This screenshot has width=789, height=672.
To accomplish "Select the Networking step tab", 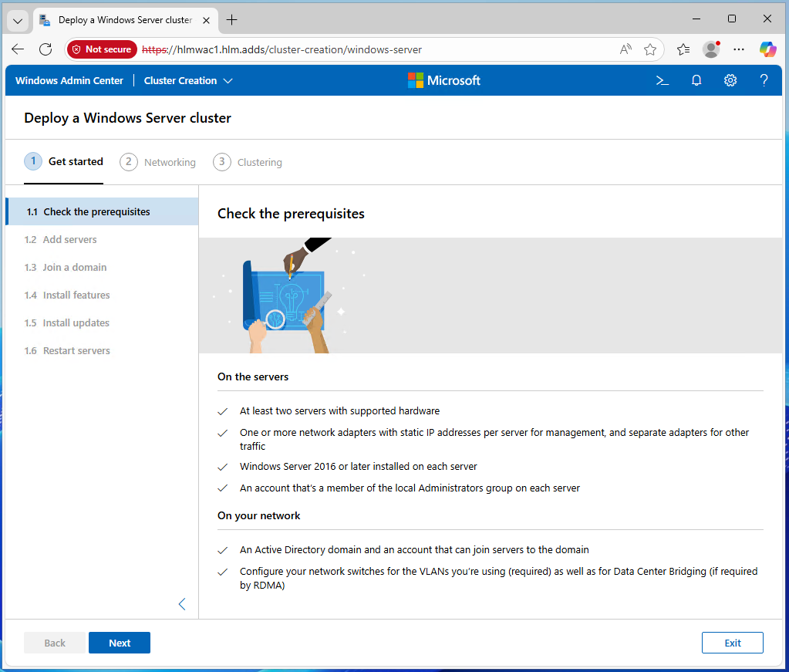I will click(158, 162).
